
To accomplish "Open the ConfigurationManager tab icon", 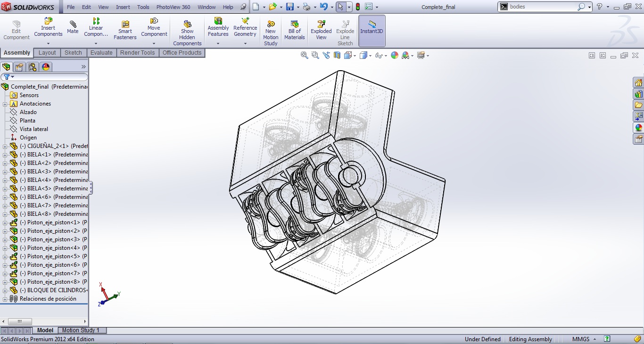I will pos(33,67).
